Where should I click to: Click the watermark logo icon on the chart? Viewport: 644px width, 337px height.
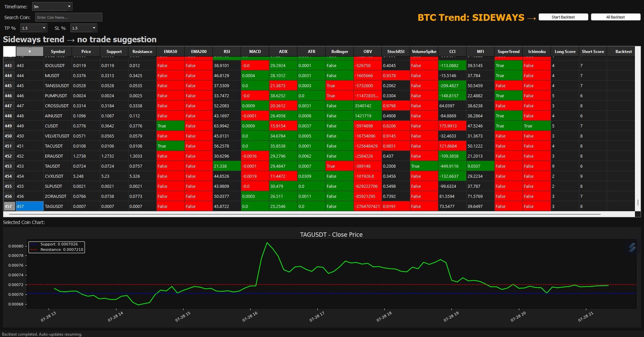632,247
